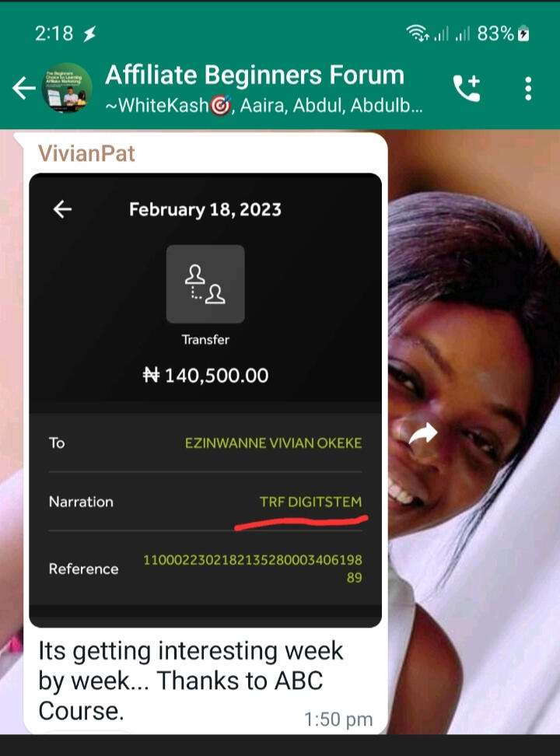The width and height of the screenshot is (560, 756).
Task: Tap the sender name VivianPat
Action: coord(86,153)
